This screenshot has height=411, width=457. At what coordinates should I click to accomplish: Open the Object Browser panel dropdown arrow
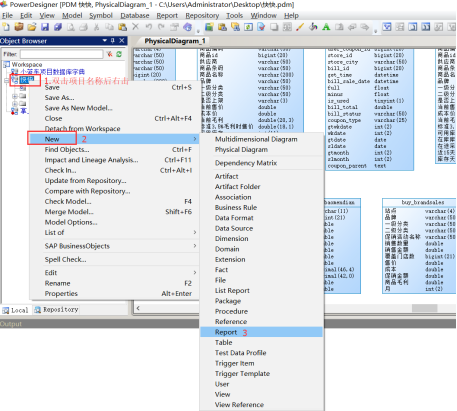105,41
